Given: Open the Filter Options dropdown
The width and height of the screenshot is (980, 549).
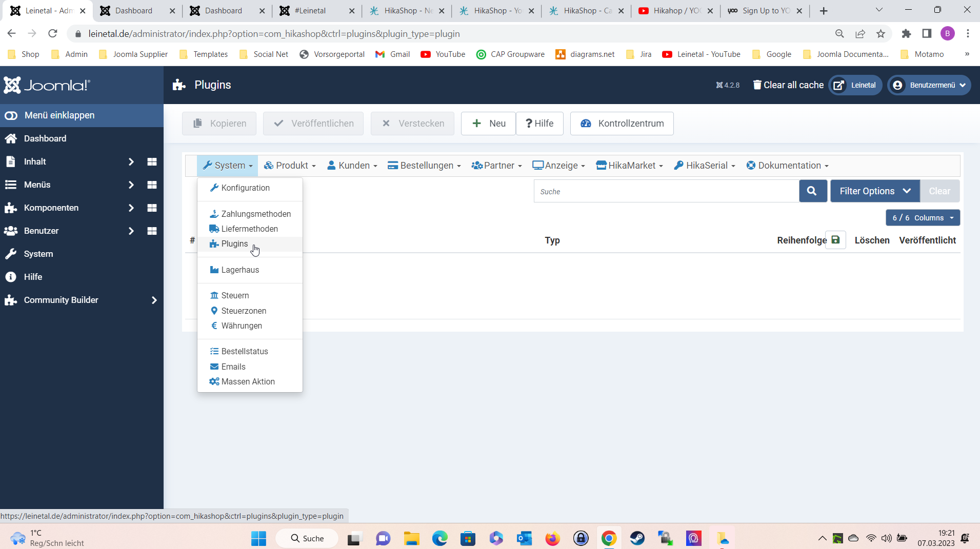Looking at the screenshot, I should coord(875,191).
